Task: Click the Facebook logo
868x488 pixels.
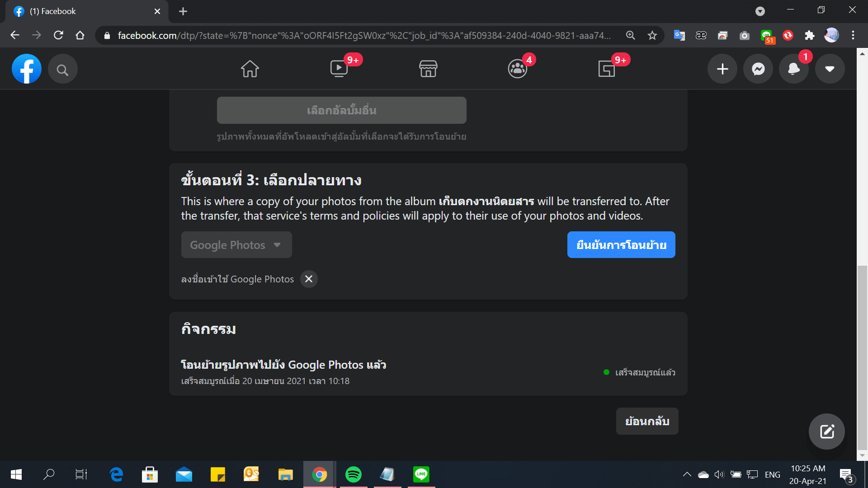Action: pyautogui.click(x=27, y=69)
